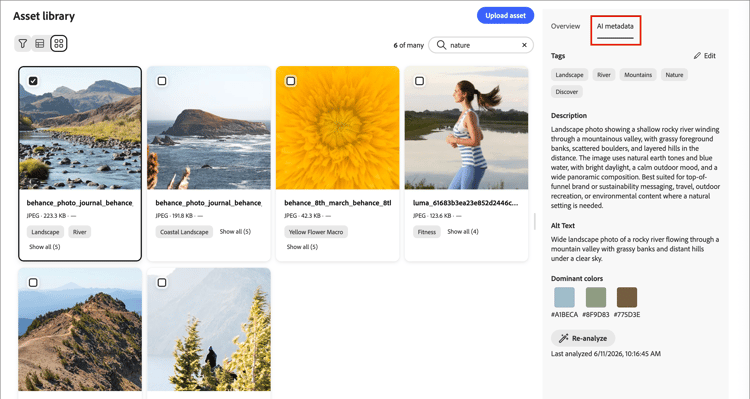Select the grid view icon
The width and height of the screenshot is (750, 399).
[x=59, y=44]
